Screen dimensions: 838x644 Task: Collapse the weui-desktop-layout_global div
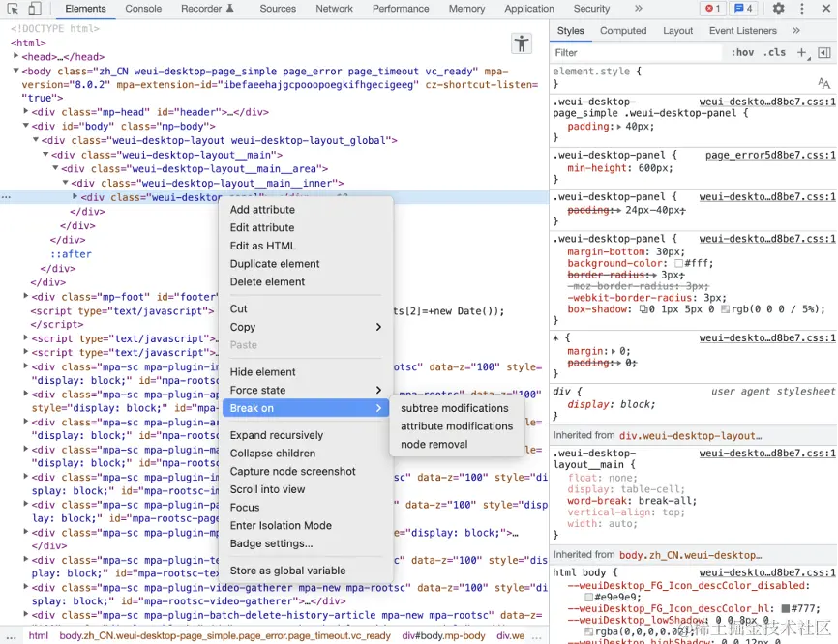pos(36,140)
